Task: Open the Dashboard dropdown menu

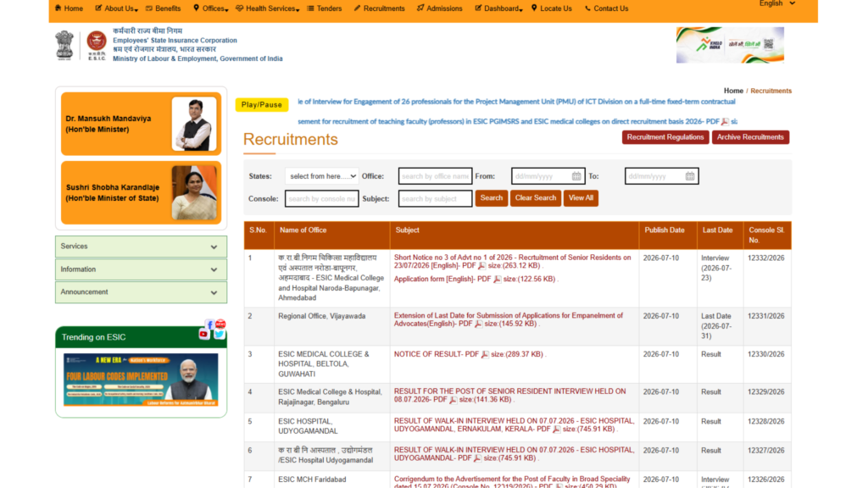Action: pos(498,8)
